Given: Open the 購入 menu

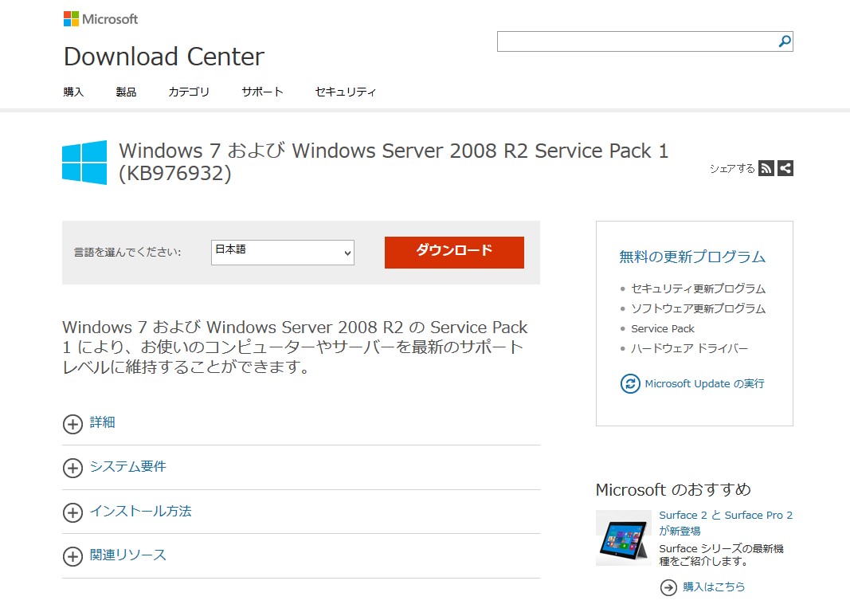Looking at the screenshot, I should click(73, 92).
